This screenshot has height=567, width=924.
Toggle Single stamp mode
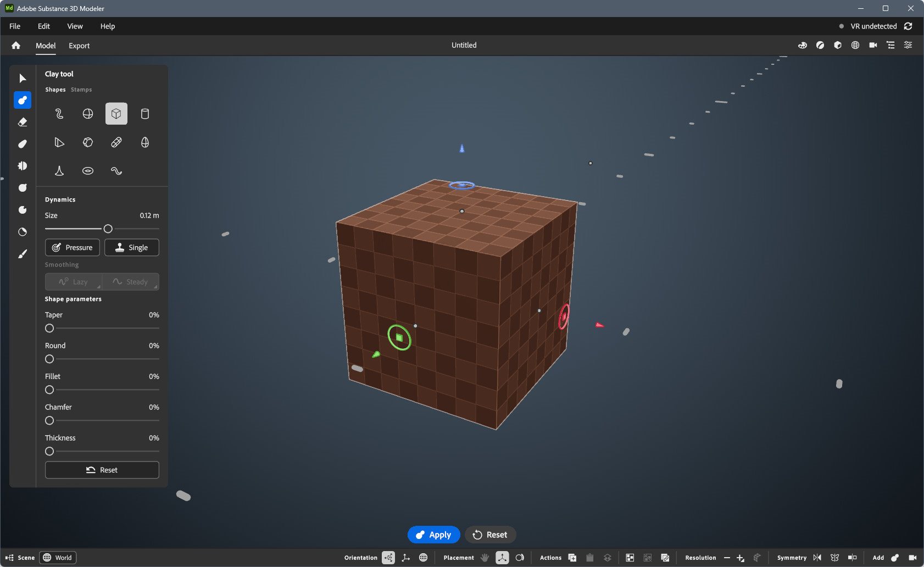coord(132,247)
